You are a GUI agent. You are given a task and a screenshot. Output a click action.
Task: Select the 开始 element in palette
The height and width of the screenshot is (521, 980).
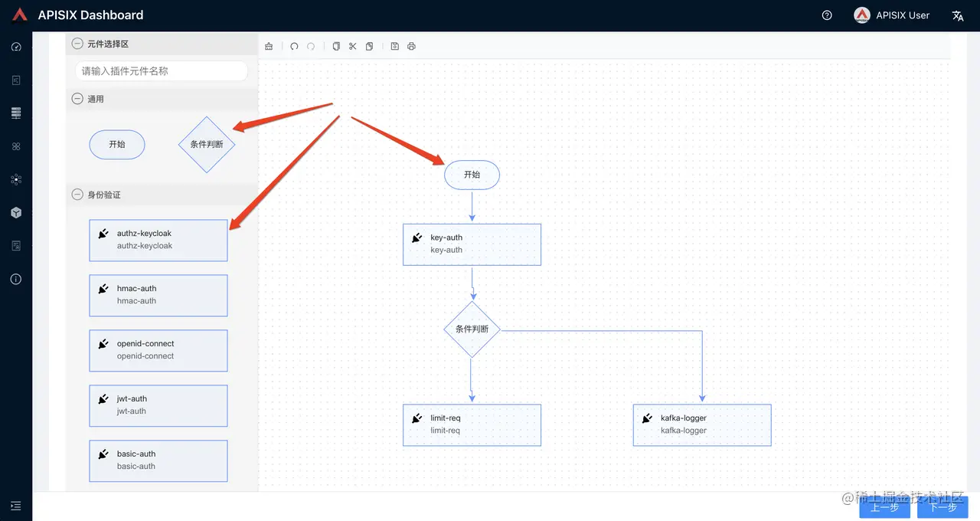pyautogui.click(x=117, y=144)
